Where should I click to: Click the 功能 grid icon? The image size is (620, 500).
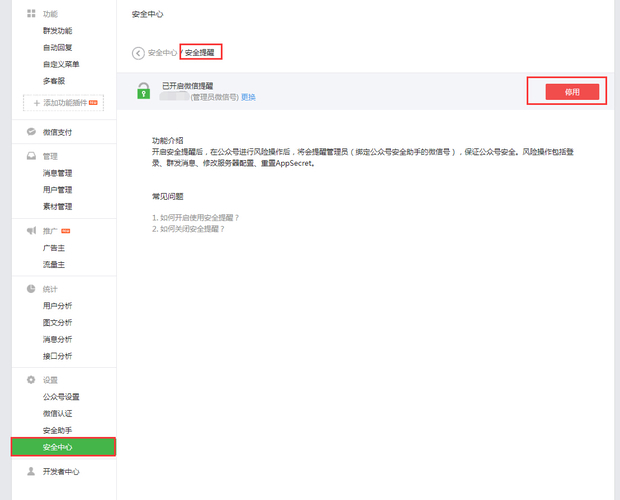coord(31,14)
